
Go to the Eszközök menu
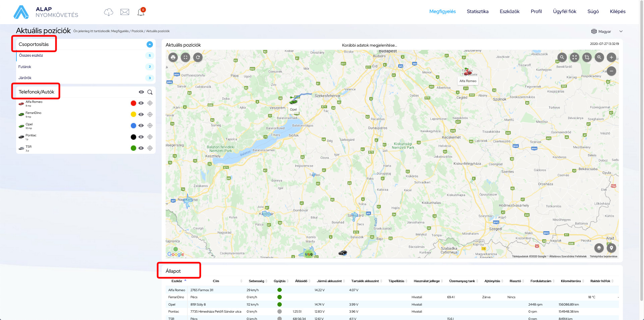tap(509, 11)
